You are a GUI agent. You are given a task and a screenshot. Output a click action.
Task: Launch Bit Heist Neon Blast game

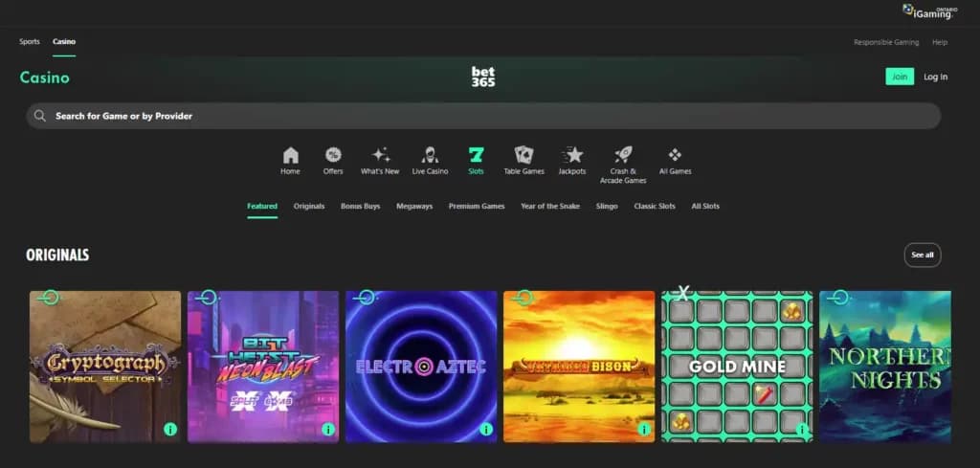point(263,367)
